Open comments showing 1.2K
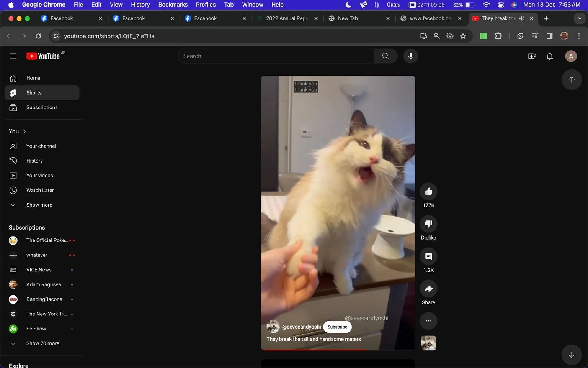The image size is (588, 368). [428, 256]
